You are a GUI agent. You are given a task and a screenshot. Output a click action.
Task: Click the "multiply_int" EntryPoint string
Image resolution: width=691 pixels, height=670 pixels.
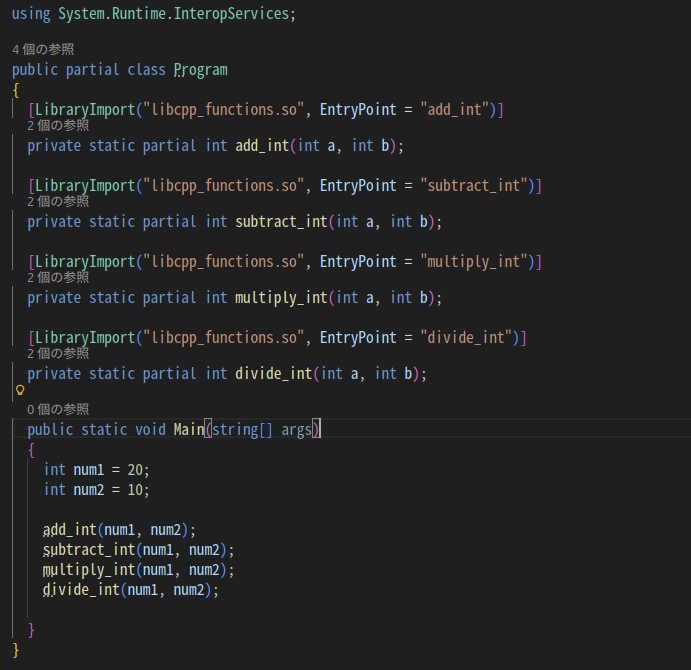474,262
